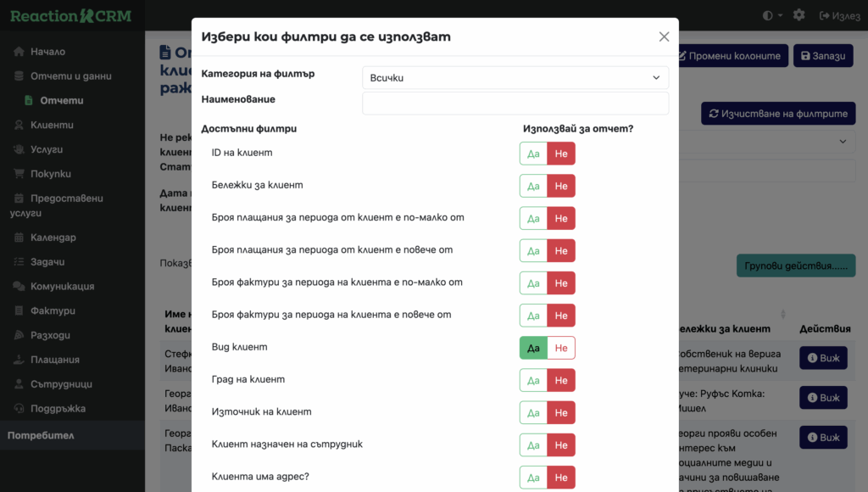Screen dimensions: 868x492
Task: Click the Клиенти icon in sidebar
Action: coord(19,125)
